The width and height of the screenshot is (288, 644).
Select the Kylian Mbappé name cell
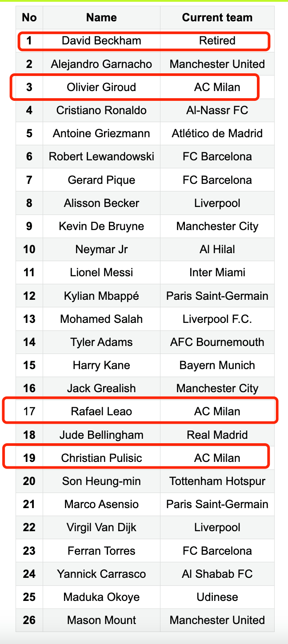tap(101, 296)
